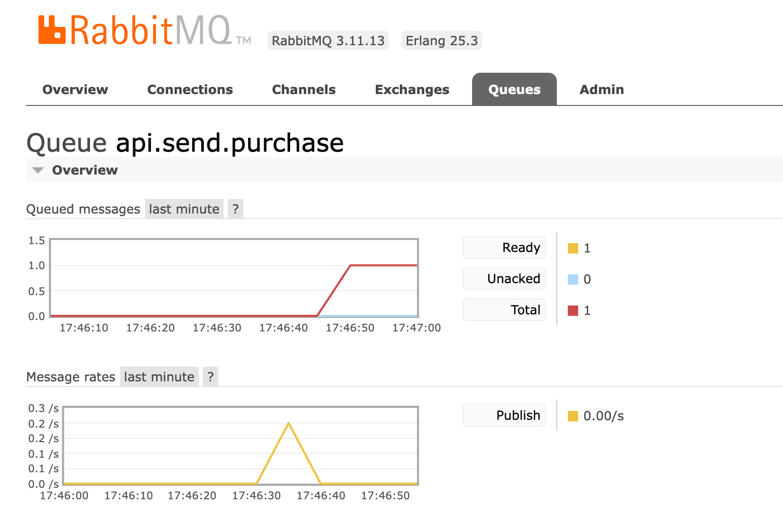Open the last minute range selector for Queued messages
Viewport: 783px width, 532px height.
click(184, 208)
